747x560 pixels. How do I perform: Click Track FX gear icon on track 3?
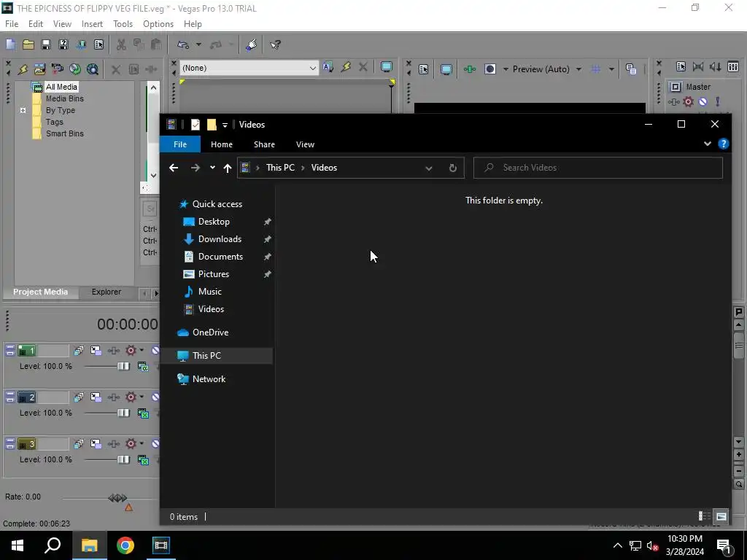(131, 444)
